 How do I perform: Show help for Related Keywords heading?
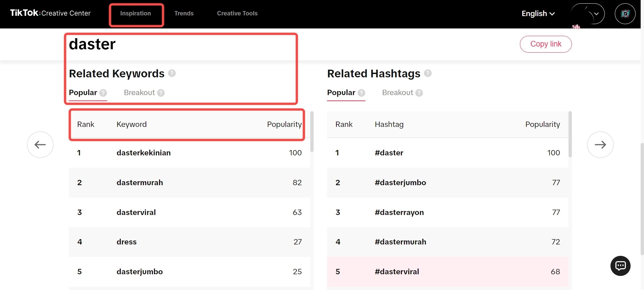172,73
